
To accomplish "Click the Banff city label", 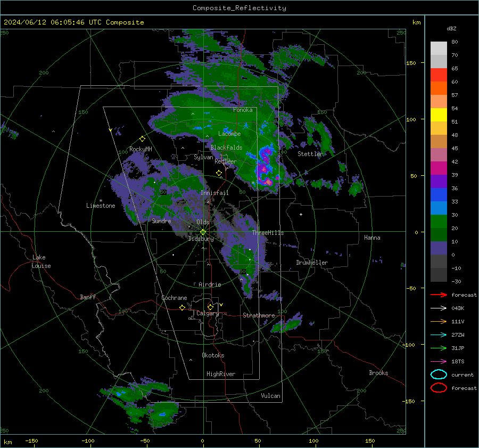I will pos(88,297).
